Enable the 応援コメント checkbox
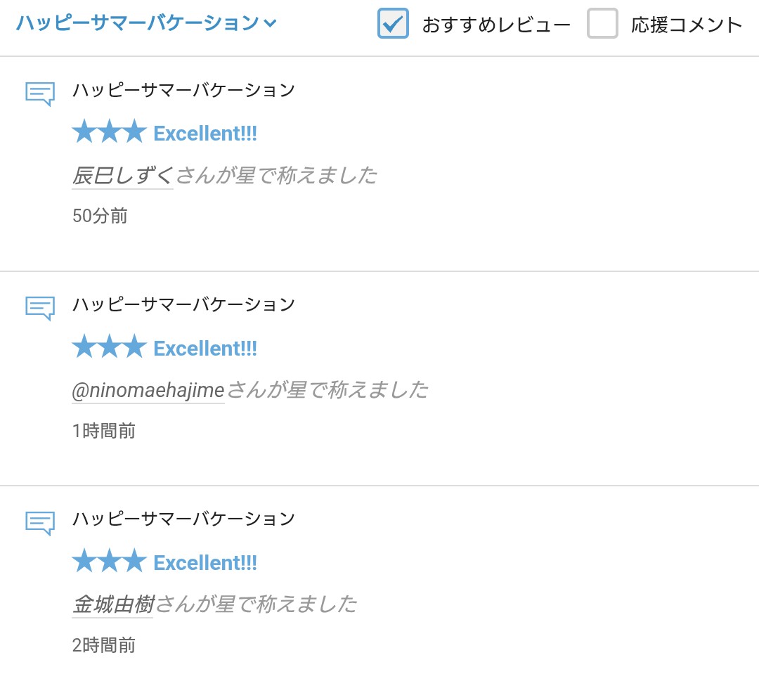The width and height of the screenshot is (759, 700). point(602,24)
